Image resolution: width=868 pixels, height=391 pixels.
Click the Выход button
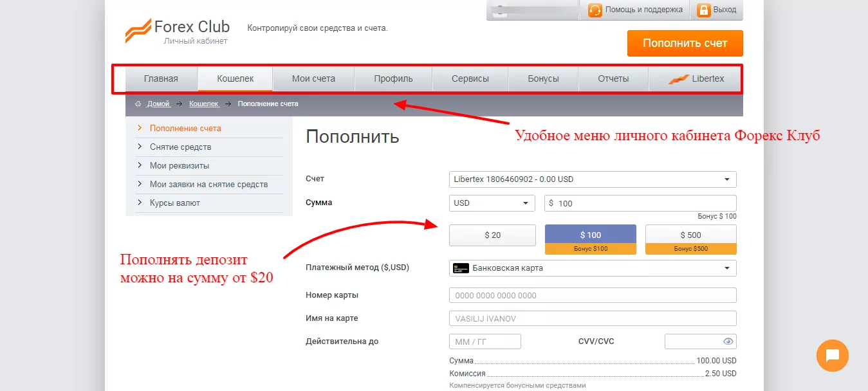716,10
